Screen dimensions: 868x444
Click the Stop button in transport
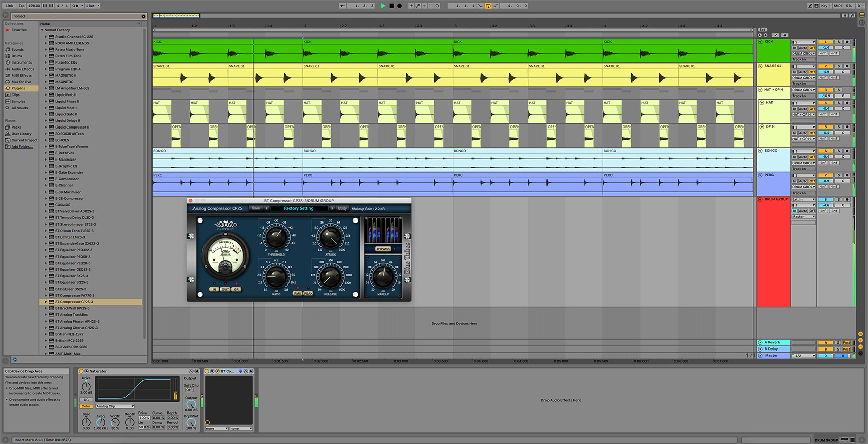coord(392,6)
